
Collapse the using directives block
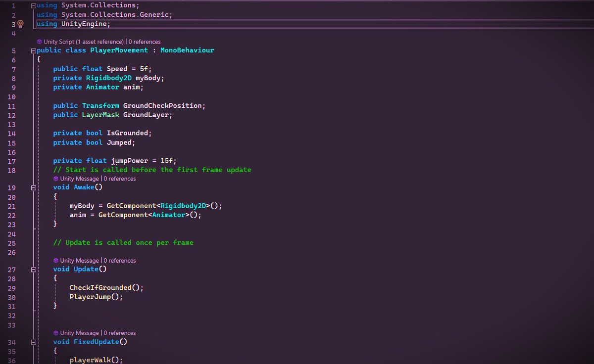coord(33,5)
